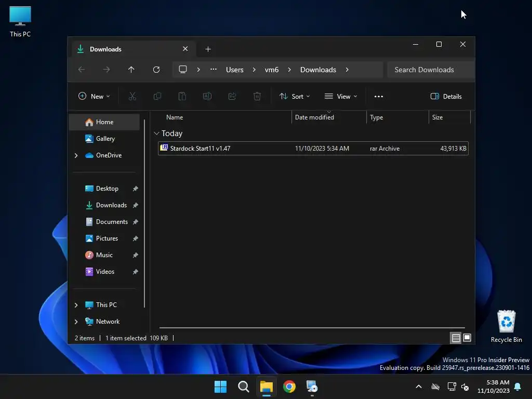This screenshot has height=399, width=532.
Task: Open chevron after Downloads in address bar
Action: pyautogui.click(x=347, y=70)
